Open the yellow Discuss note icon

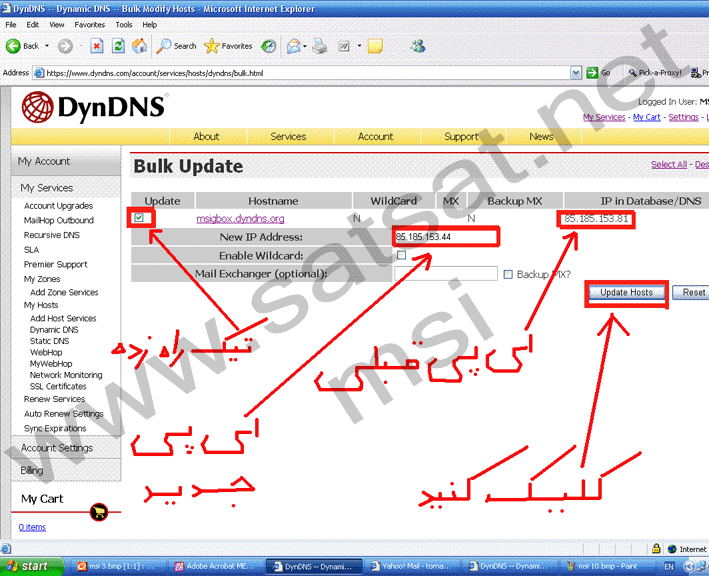pyautogui.click(x=375, y=46)
